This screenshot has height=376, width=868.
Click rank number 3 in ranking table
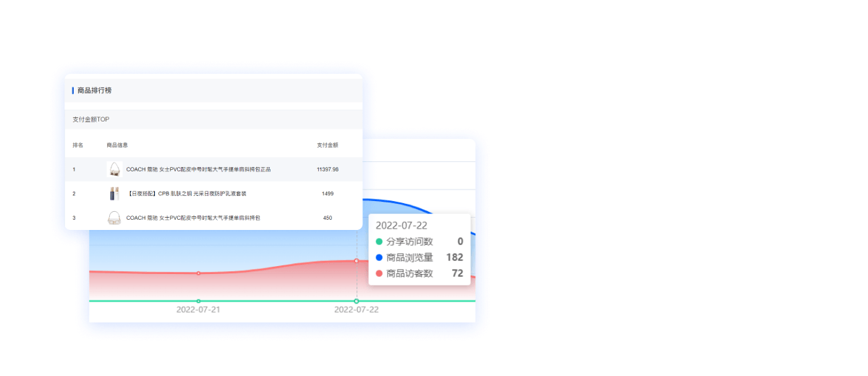coord(74,218)
